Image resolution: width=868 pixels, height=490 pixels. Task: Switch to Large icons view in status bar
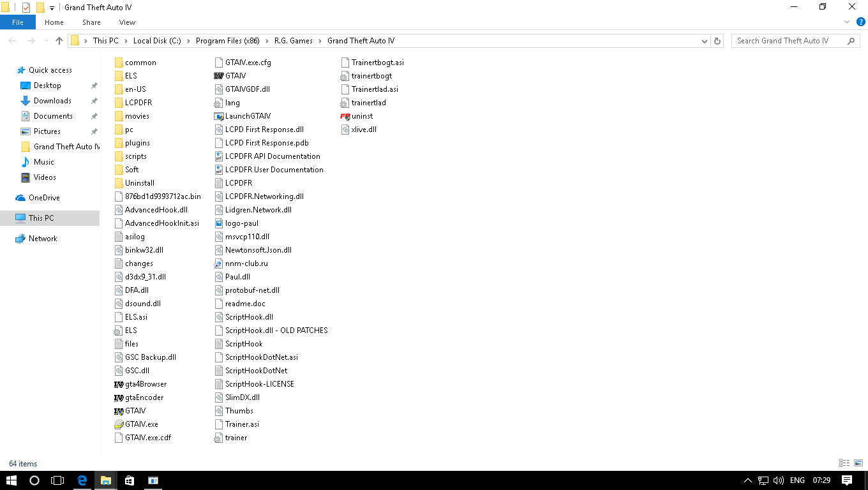pyautogui.click(x=858, y=463)
